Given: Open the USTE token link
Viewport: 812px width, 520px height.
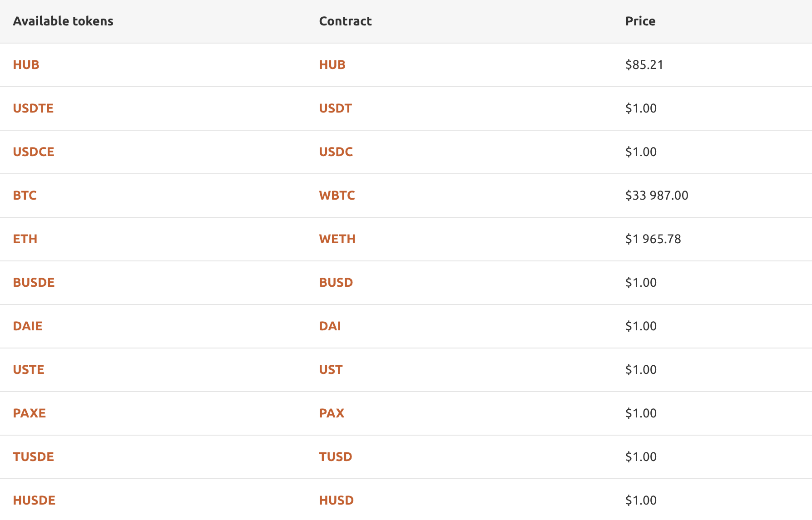Looking at the screenshot, I should pos(29,370).
